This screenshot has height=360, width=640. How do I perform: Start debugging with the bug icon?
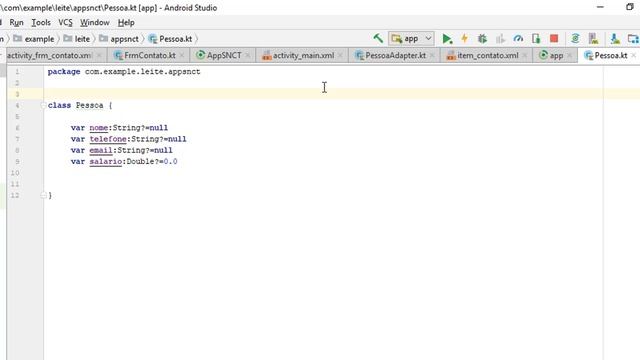tap(482, 39)
